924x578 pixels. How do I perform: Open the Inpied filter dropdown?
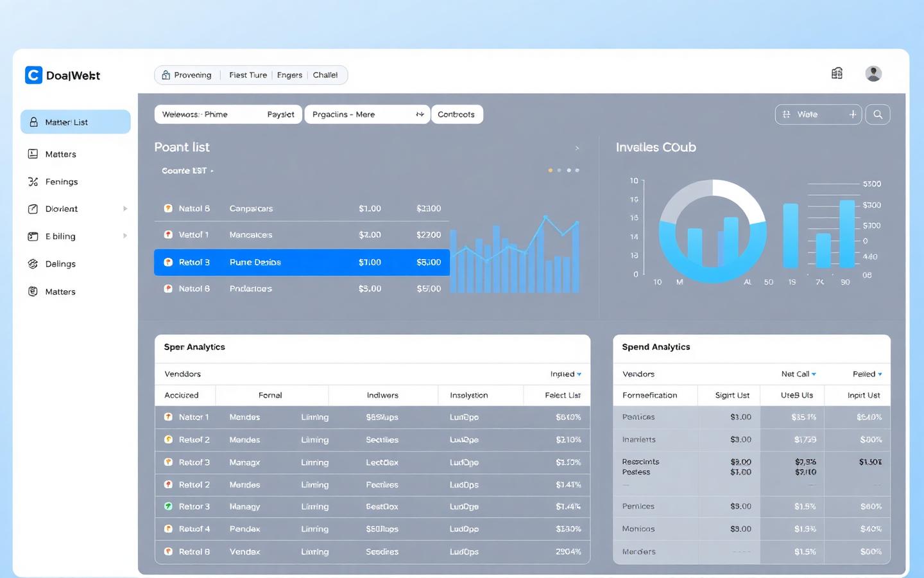[565, 374]
